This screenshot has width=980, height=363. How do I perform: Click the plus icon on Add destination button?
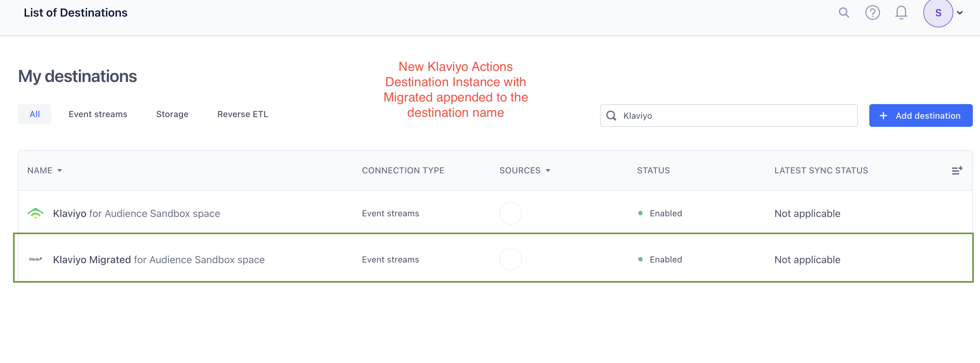coord(883,115)
